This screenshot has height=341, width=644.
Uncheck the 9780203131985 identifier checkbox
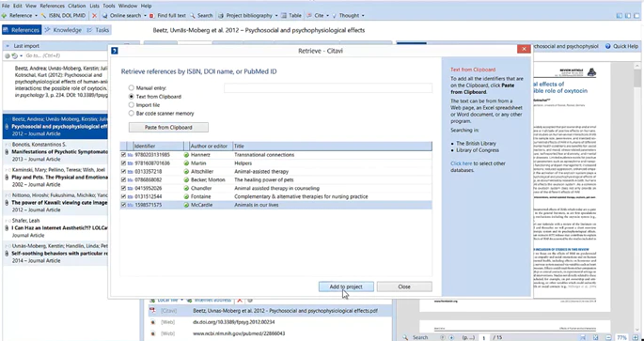(123, 155)
